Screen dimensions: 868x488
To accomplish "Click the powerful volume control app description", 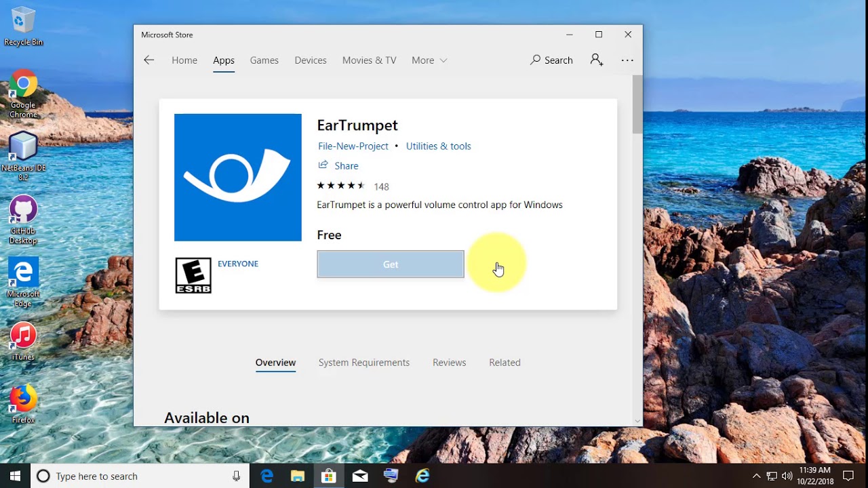I will click(439, 205).
